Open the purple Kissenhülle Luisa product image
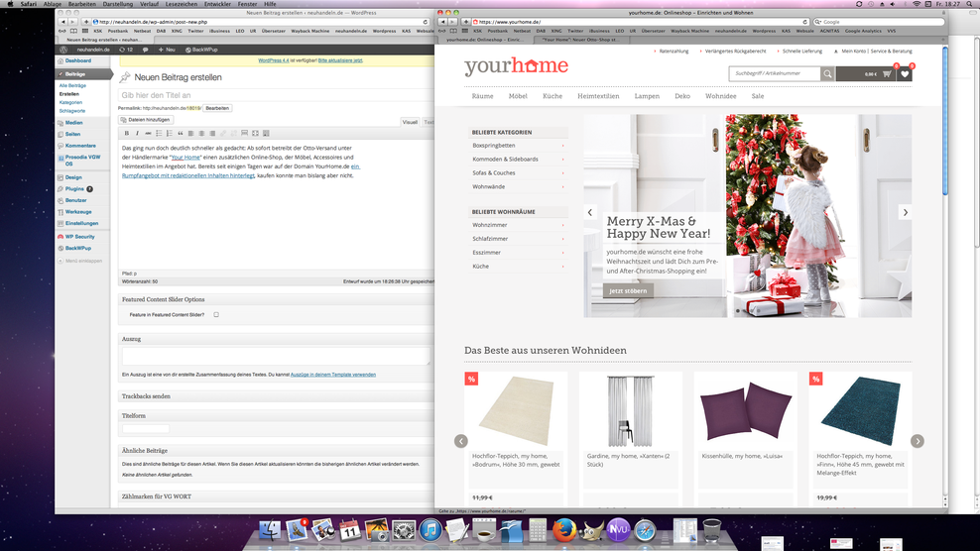 [x=746, y=410]
